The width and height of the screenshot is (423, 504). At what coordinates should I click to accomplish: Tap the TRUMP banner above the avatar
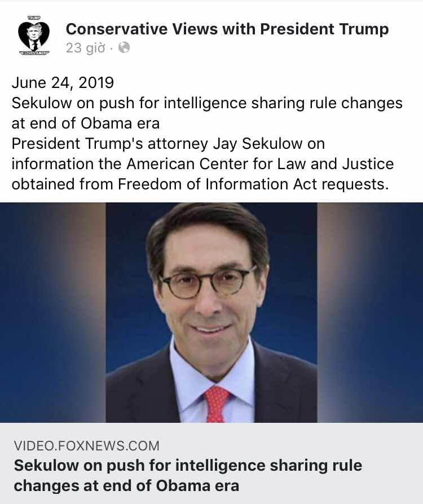[34, 18]
